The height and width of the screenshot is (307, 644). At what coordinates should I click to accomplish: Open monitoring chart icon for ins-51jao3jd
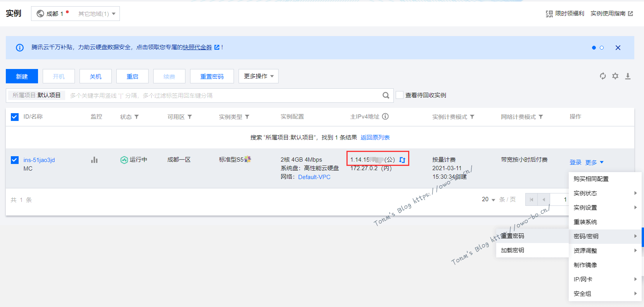coord(94,160)
